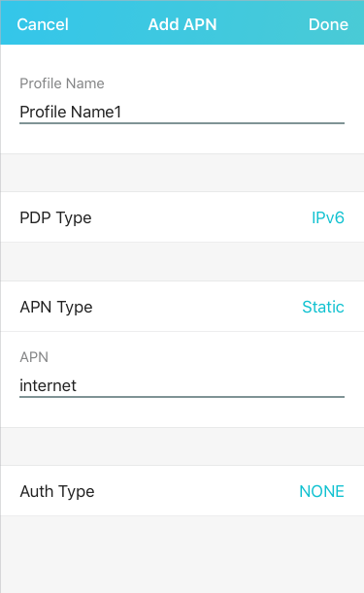Change the IPv6 PDP value
The height and width of the screenshot is (593, 364).
click(328, 217)
